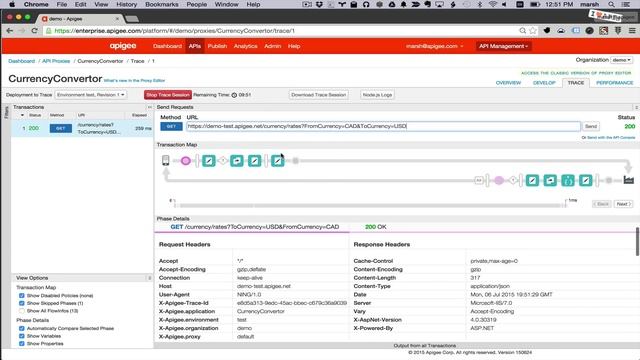Click the Stop Trace Session button

tap(168, 95)
